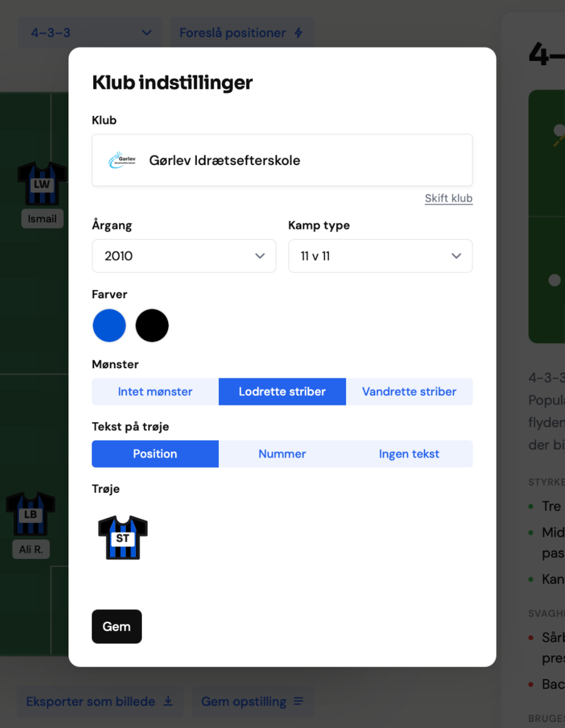Click the Gem save button
Screen dimensions: 565x728
pyautogui.click(x=117, y=627)
